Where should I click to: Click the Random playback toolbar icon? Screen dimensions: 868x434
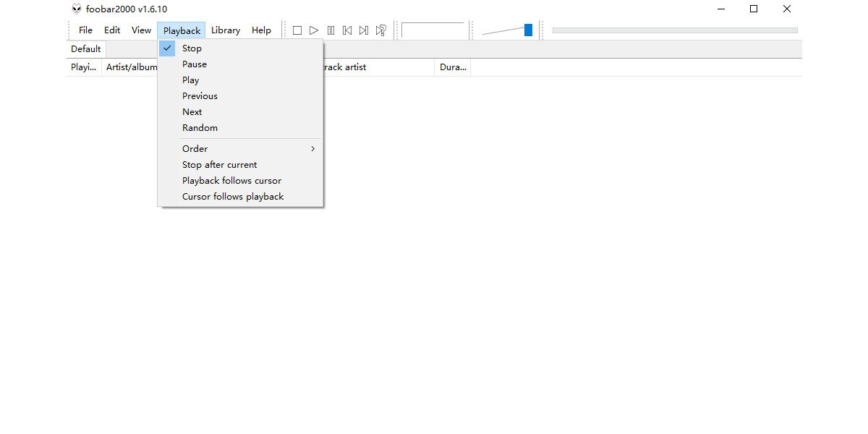(x=380, y=30)
